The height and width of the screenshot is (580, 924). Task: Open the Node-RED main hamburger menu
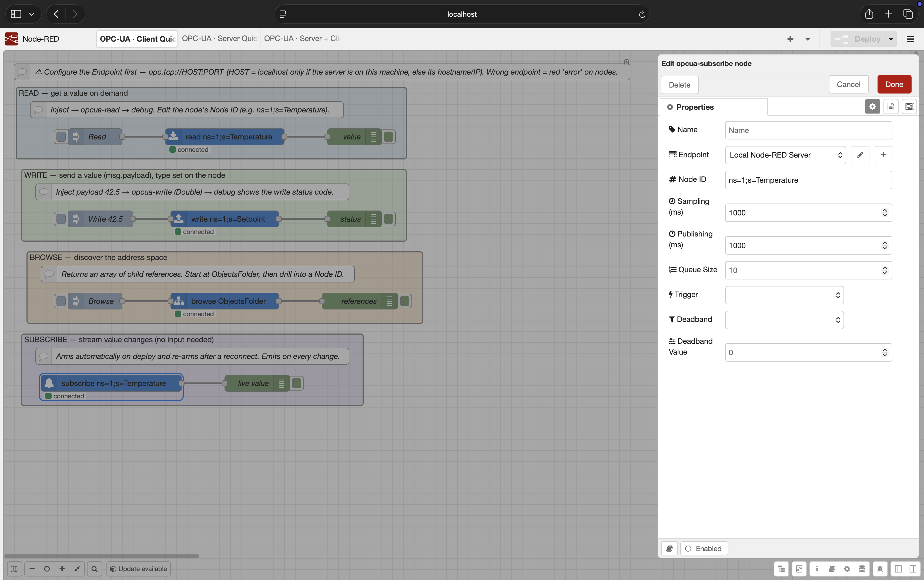(x=910, y=39)
